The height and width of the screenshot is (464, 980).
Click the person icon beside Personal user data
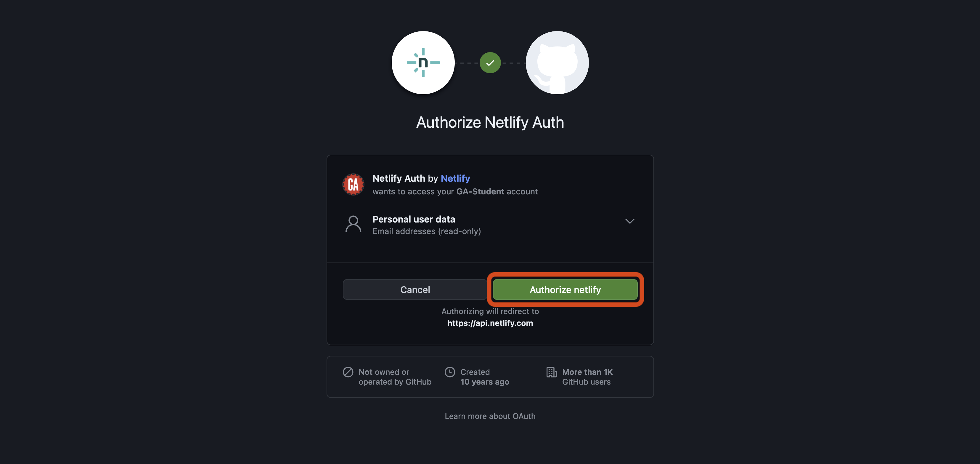(x=353, y=224)
